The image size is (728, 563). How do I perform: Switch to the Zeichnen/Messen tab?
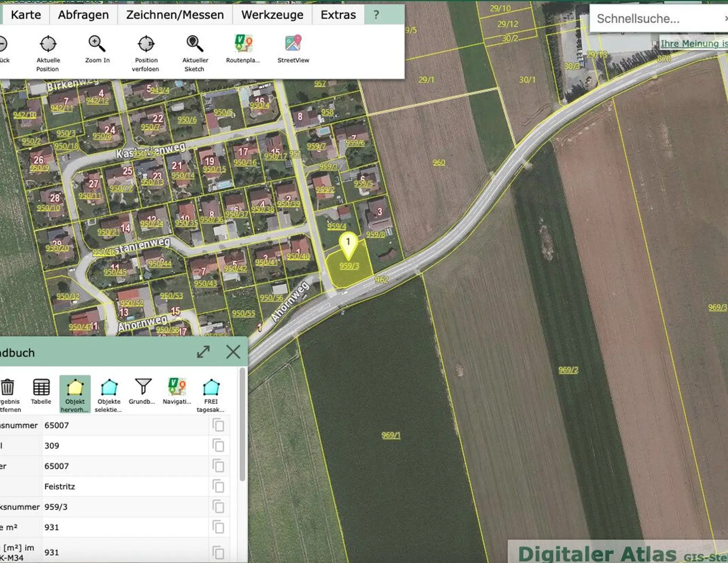point(175,15)
